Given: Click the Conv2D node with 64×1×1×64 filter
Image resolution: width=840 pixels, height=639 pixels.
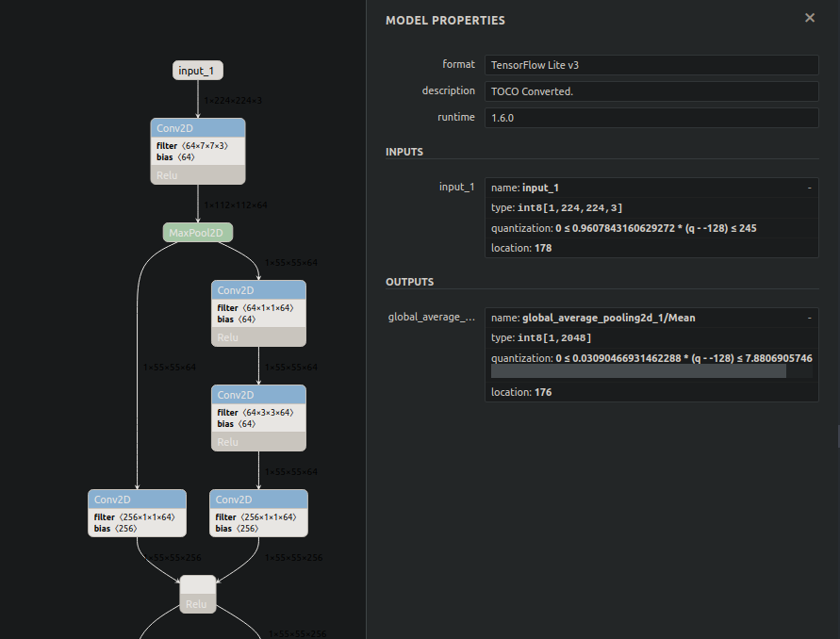Looking at the screenshot, I should (259, 290).
